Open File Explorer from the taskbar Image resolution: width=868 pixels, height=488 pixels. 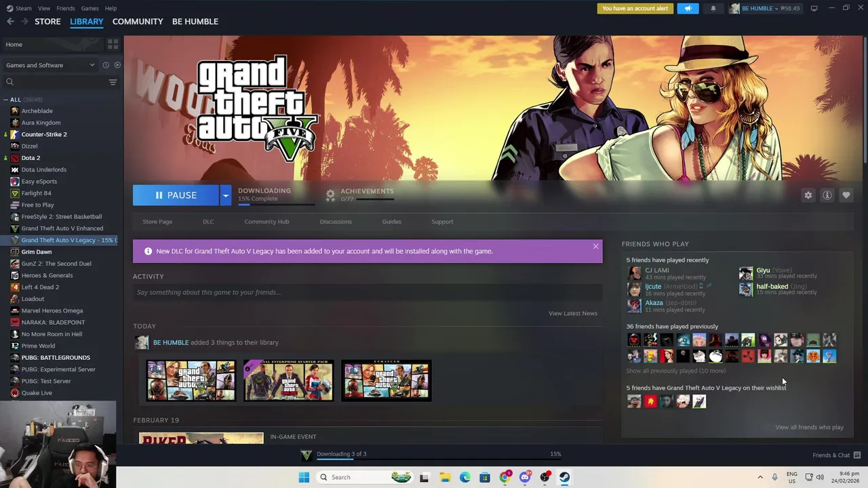(x=445, y=477)
